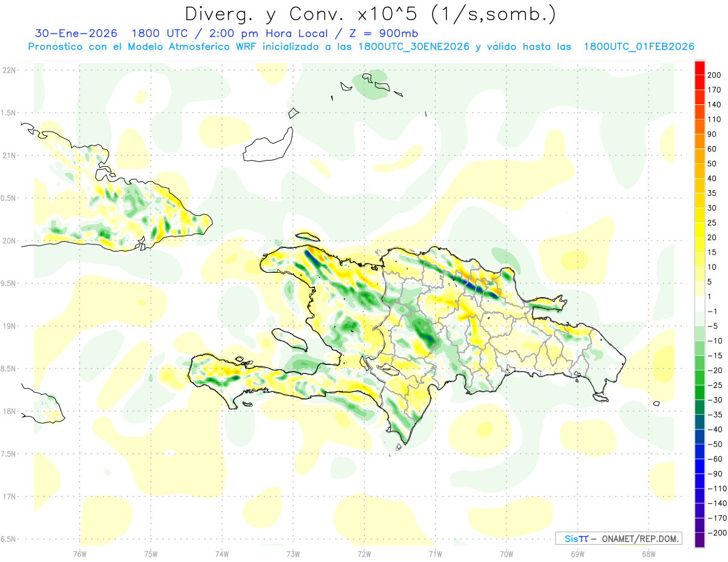
Task: Click the "140" color scale label
Action: 714,104
